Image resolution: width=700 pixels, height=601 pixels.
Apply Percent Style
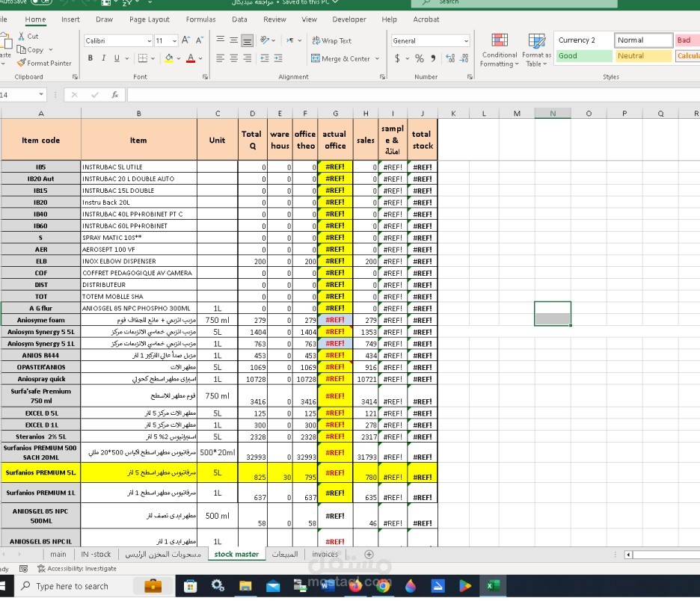coord(420,58)
